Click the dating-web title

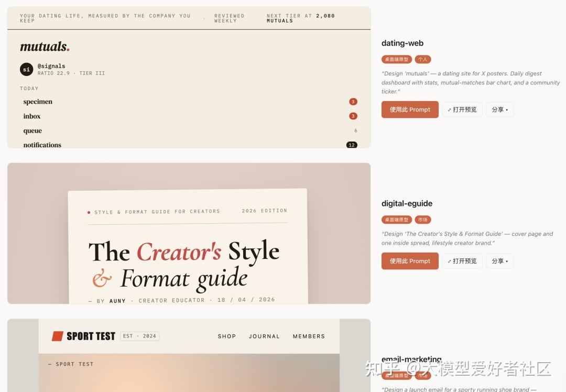[x=402, y=43]
